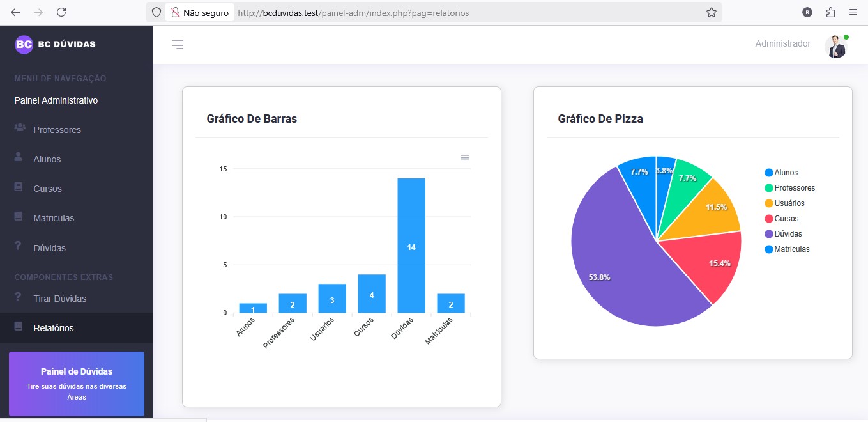Open the browser extensions puzzle icon
Viewport: 868px width, 422px height.
[x=830, y=12]
